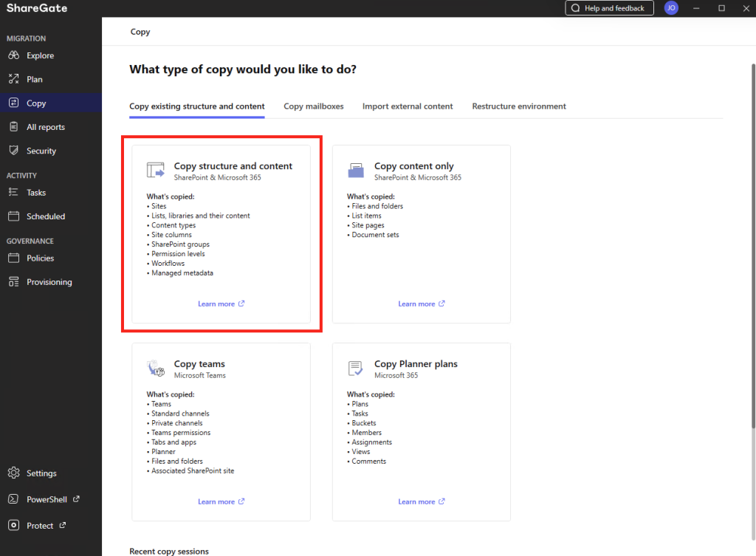Open the JO user avatar

click(671, 8)
